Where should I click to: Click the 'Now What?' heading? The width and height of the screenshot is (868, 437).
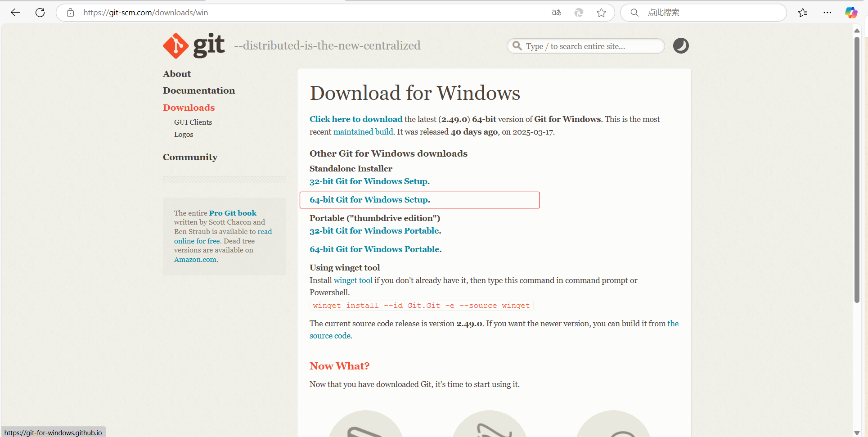click(339, 366)
